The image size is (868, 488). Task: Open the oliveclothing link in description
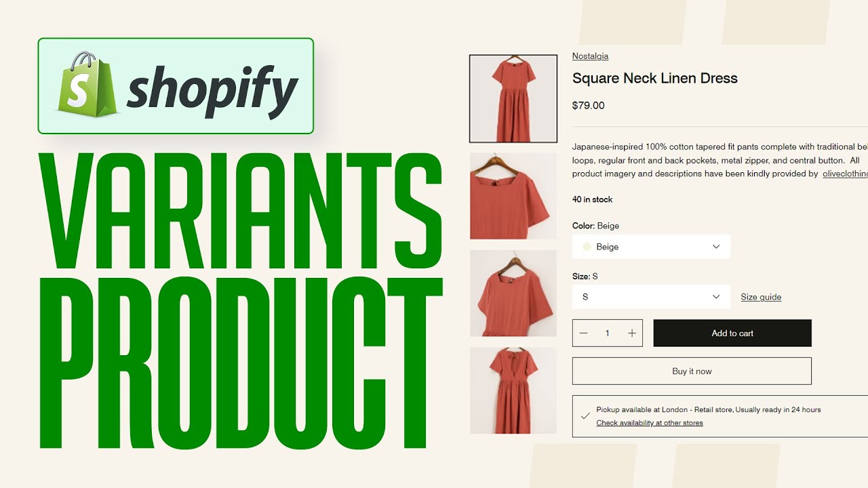(845, 174)
